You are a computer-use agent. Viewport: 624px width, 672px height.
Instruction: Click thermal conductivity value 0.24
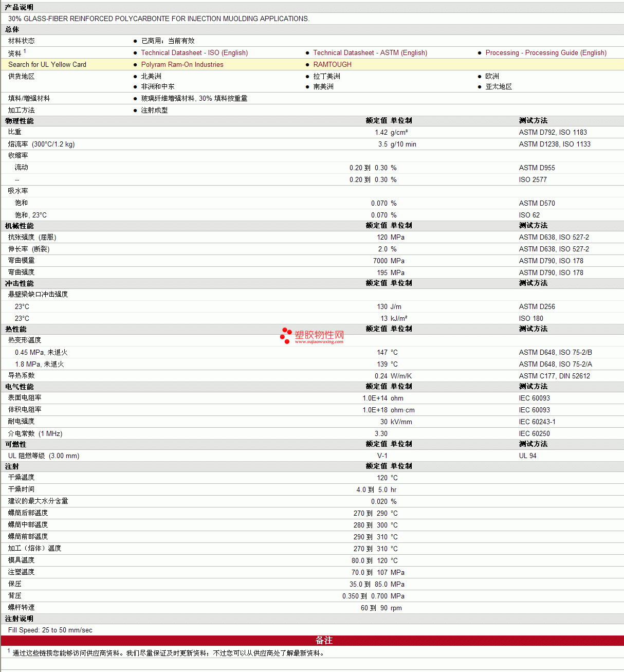[x=381, y=376]
